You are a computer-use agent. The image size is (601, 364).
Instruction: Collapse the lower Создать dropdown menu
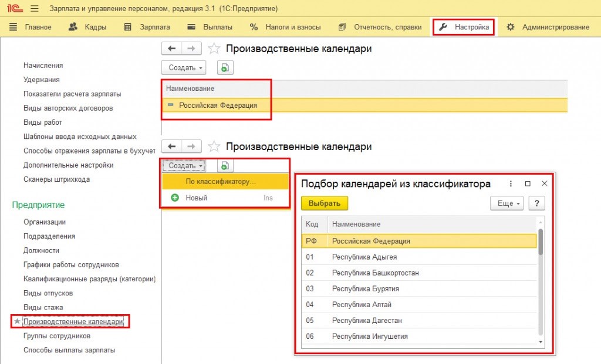tap(184, 166)
